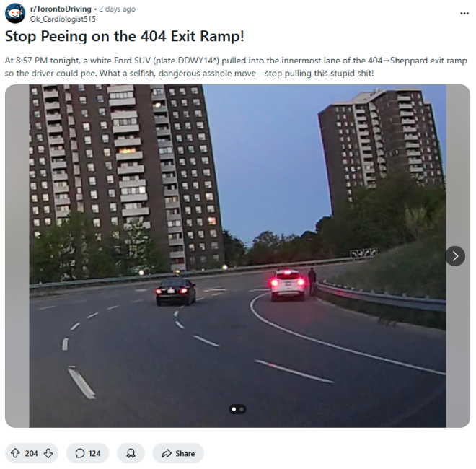Upvote the post with the up arrow

click(x=15, y=453)
